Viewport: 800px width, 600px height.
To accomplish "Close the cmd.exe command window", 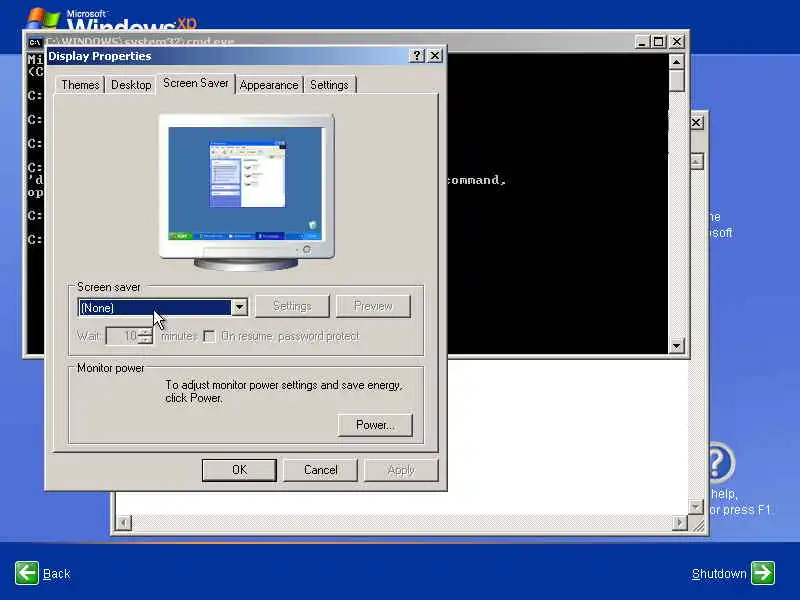I will pyautogui.click(x=677, y=42).
